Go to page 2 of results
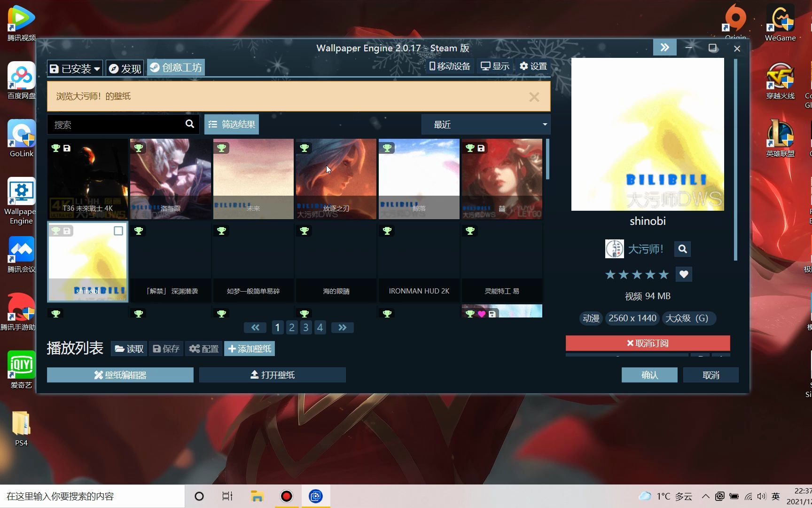Image resolution: width=812 pixels, height=508 pixels. click(292, 327)
